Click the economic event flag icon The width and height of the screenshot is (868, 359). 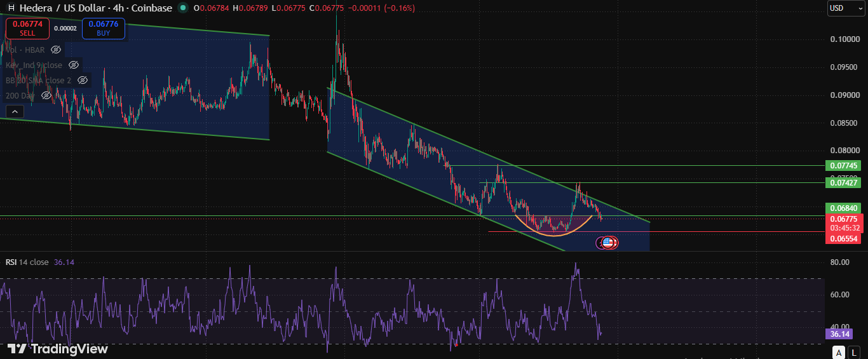click(x=607, y=242)
